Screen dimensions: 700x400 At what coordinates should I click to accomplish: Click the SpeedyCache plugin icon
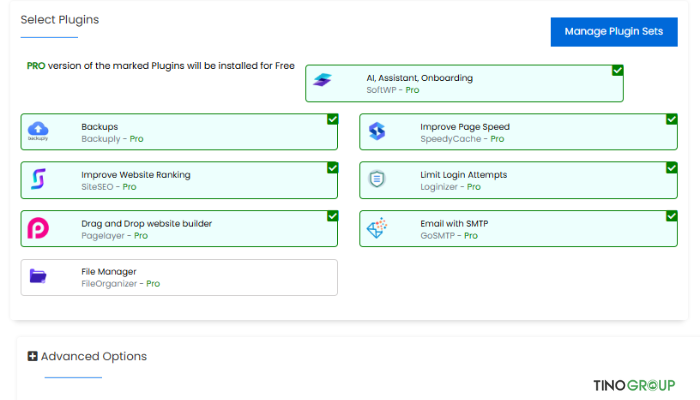tap(377, 131)
